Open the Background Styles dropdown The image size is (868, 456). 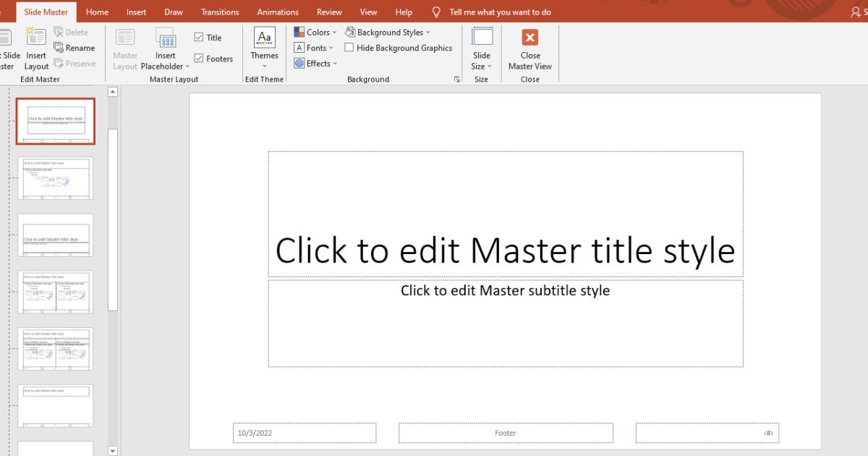[x=388, y=32]
